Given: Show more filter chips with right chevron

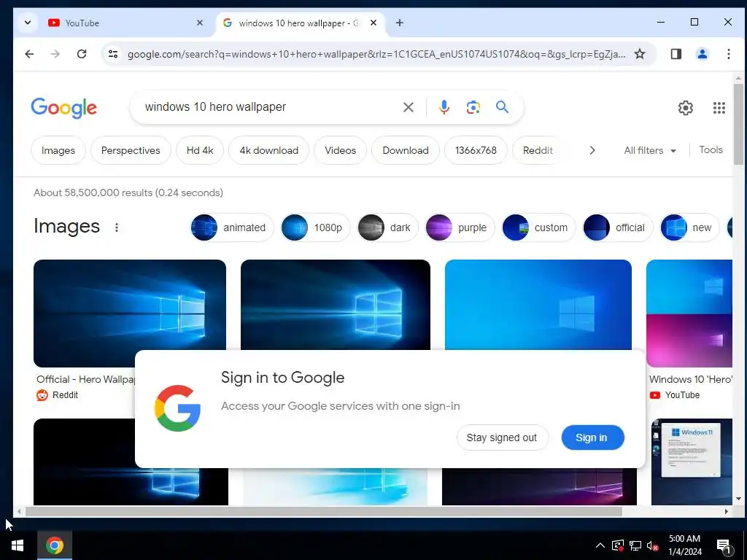Looking at the screenshot, I should tap(592, 150).
